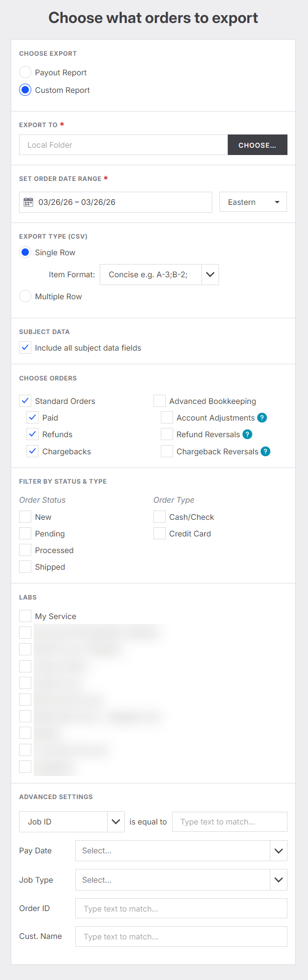Focus the Cust. Name text field
Image resolution: width=308 pixels, height=980 pixels.
(x=181, y=936)
